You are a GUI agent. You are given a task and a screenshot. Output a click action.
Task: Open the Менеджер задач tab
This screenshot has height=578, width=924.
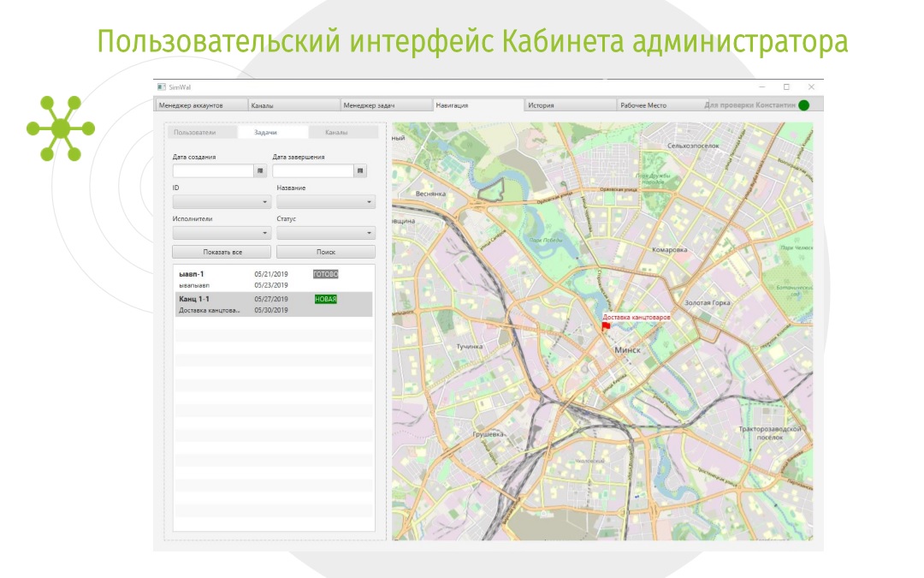point(387,105)
